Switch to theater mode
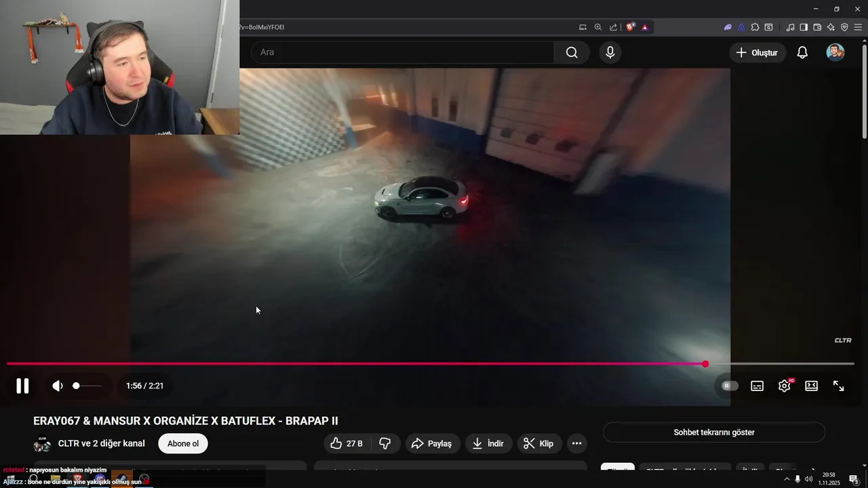This screenshot has height=488, width=868. [811, 386]
